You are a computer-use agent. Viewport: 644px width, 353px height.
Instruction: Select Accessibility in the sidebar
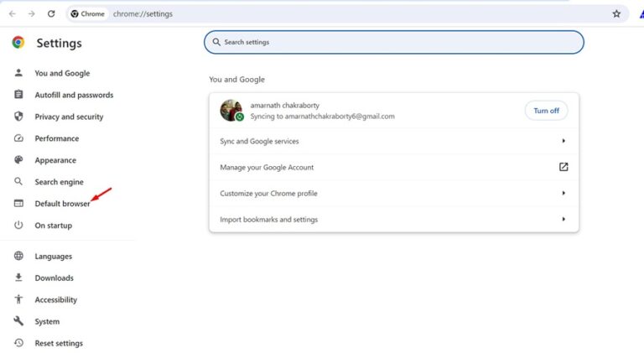[56, 299]
